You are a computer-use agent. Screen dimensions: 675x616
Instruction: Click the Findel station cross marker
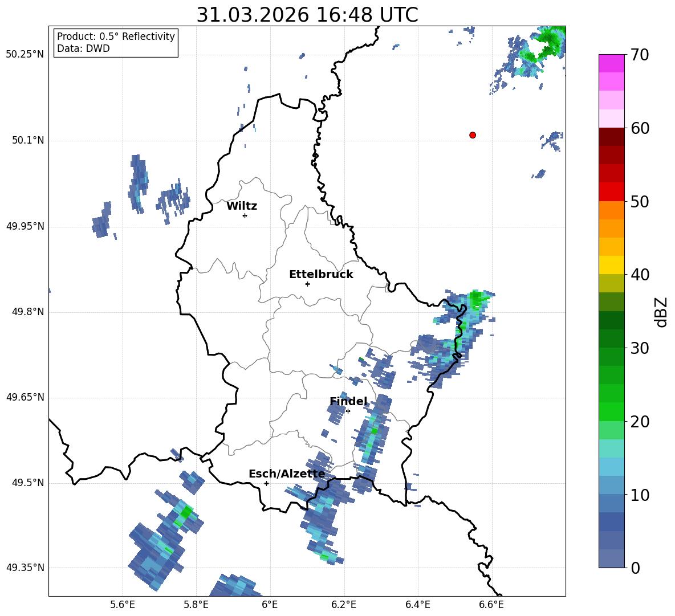pyautogui.click(x=348, y=411)
